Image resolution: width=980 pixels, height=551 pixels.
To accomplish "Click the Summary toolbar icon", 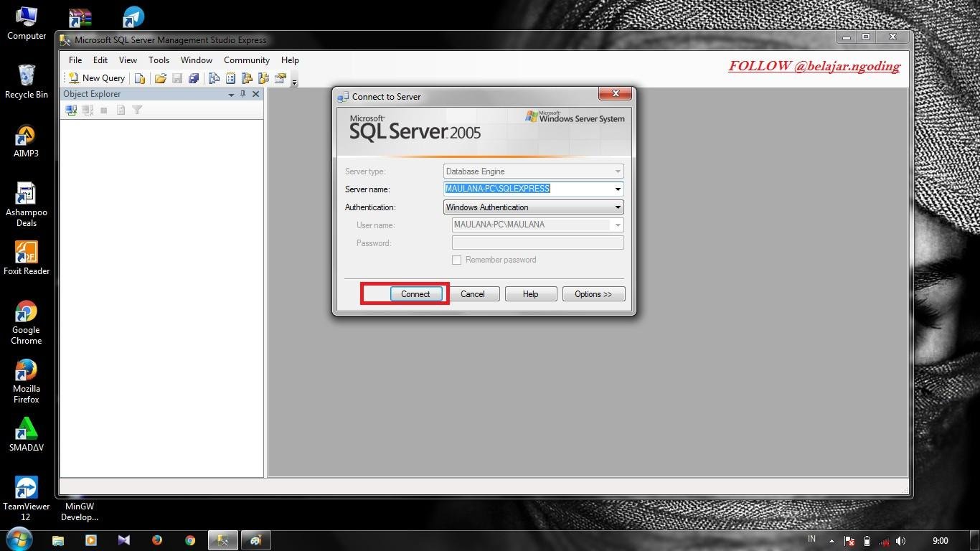I will tap(230, 78).
